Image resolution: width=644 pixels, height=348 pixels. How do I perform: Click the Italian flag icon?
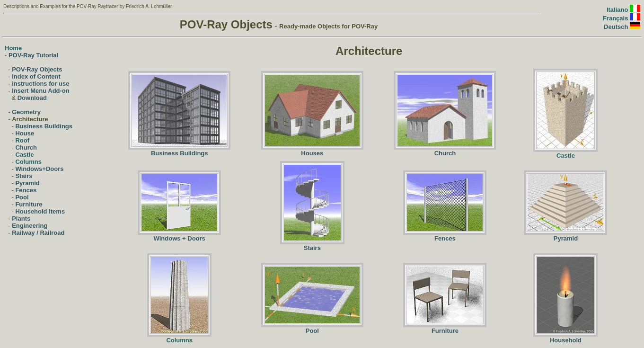(x=635, y=9)
